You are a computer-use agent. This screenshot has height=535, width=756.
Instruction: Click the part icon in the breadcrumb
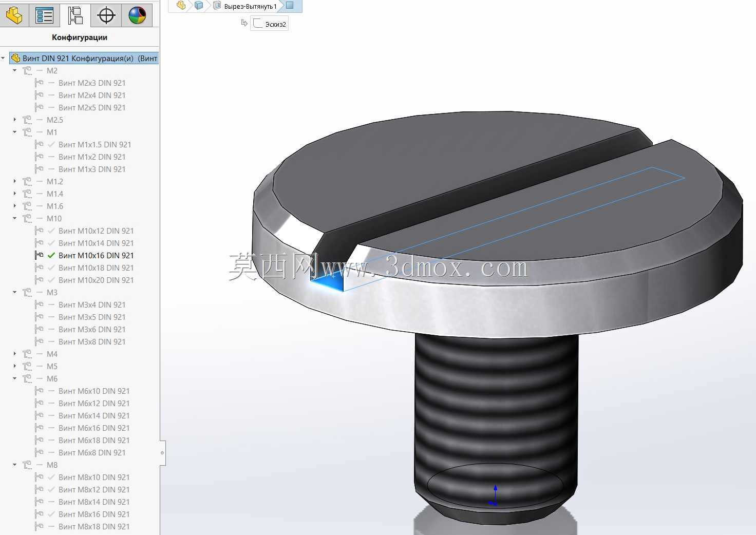[x=181, y=6]
